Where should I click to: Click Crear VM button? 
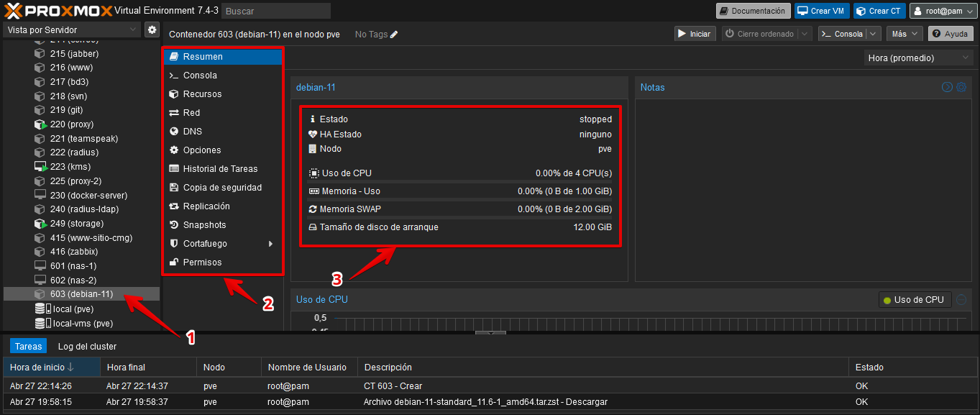[x=822, y=11]
